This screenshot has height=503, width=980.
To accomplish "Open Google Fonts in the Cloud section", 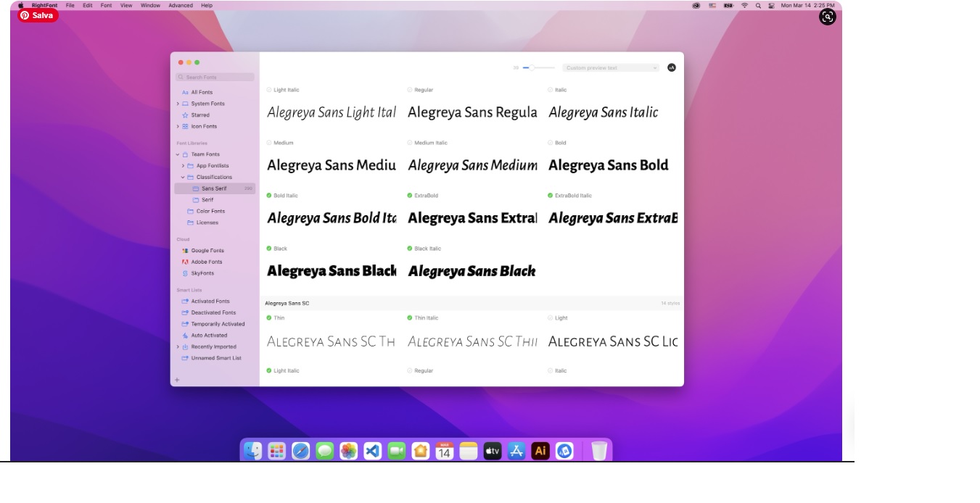I will coord(207,250).
